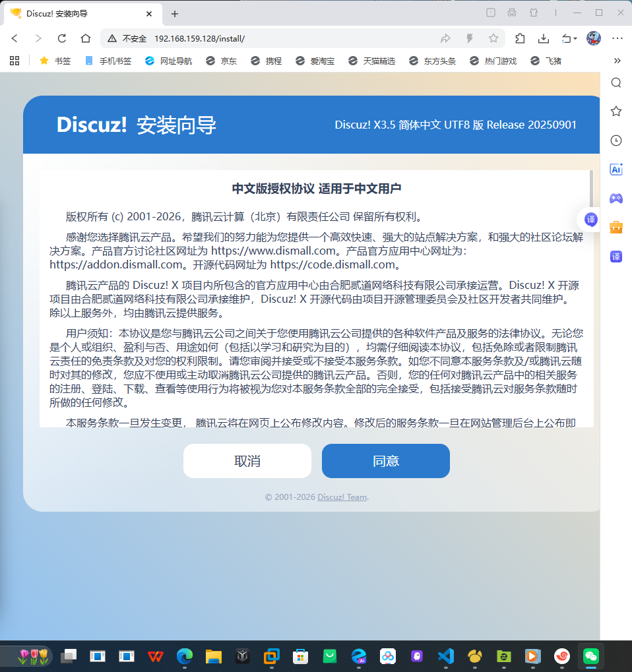The image size is (632, 672).
Task: Click the tab count box icon
Action: pos(491,13)
